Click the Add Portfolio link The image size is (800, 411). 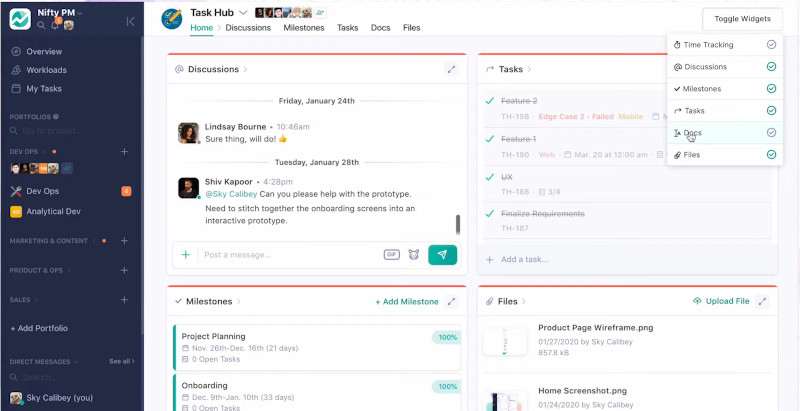tap(39, 328)
